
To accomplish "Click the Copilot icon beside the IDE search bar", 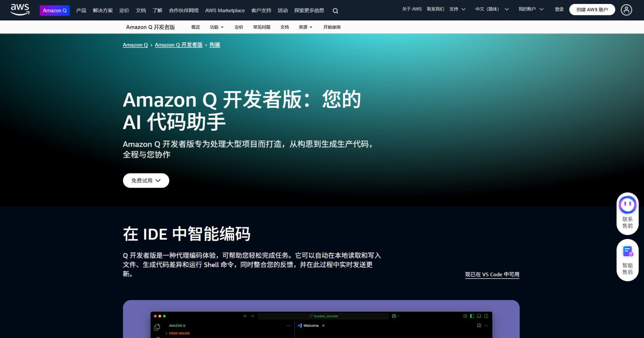I will tap(394, 316).
